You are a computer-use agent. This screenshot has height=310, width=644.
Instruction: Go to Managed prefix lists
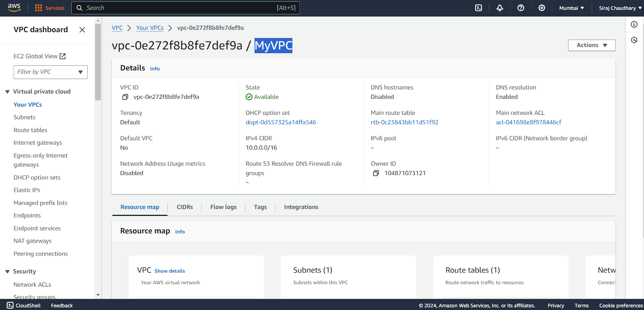[41, 203]
